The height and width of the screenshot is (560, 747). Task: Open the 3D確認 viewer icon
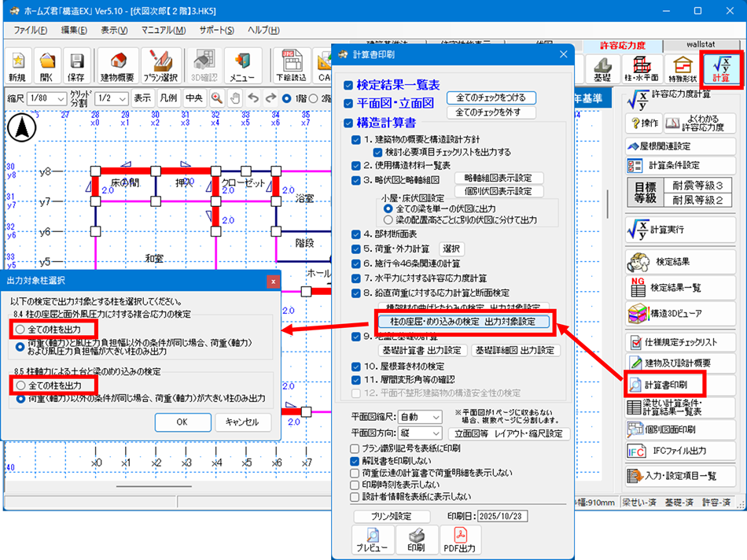pos(202,64)
